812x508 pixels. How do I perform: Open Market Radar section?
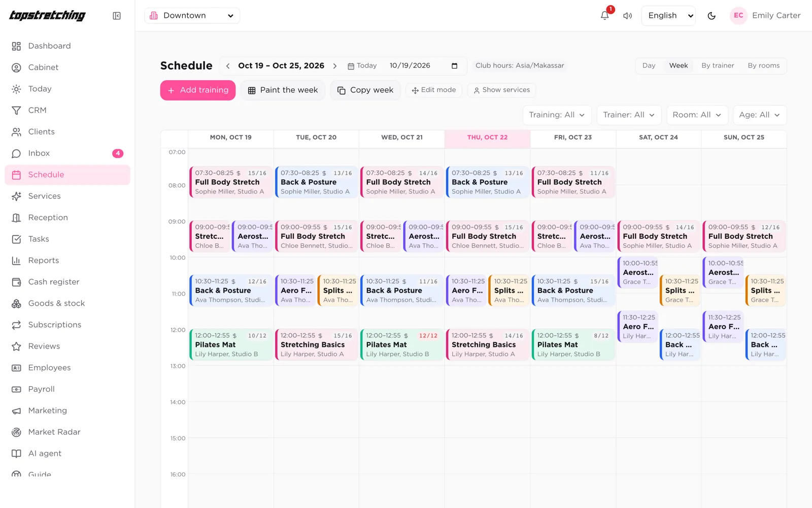[x=67, y=432]
